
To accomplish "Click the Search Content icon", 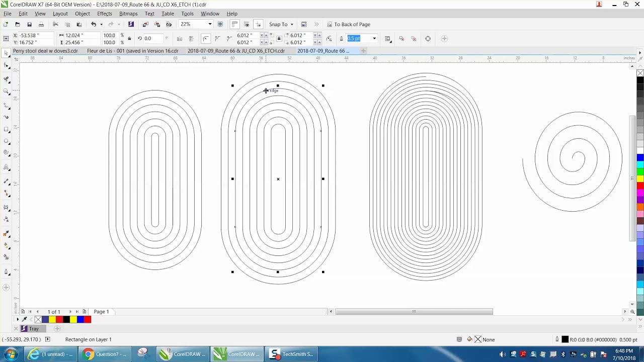I will pos(131,24).
